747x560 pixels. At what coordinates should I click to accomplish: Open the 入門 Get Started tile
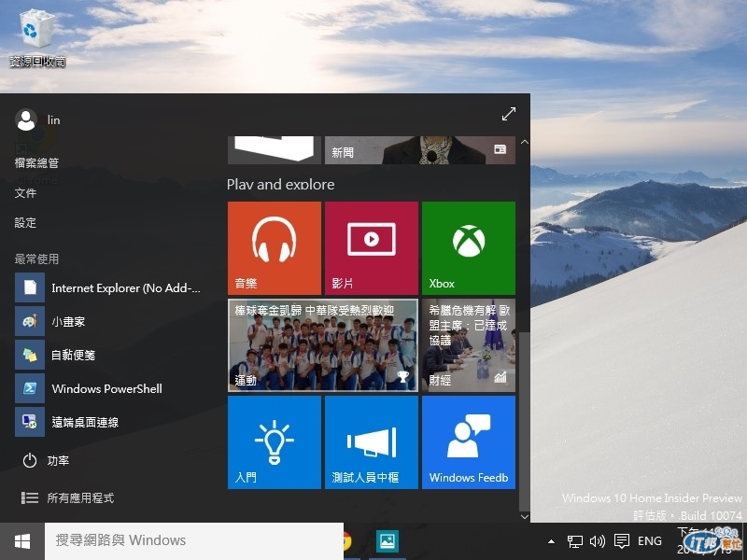point(275,442)
